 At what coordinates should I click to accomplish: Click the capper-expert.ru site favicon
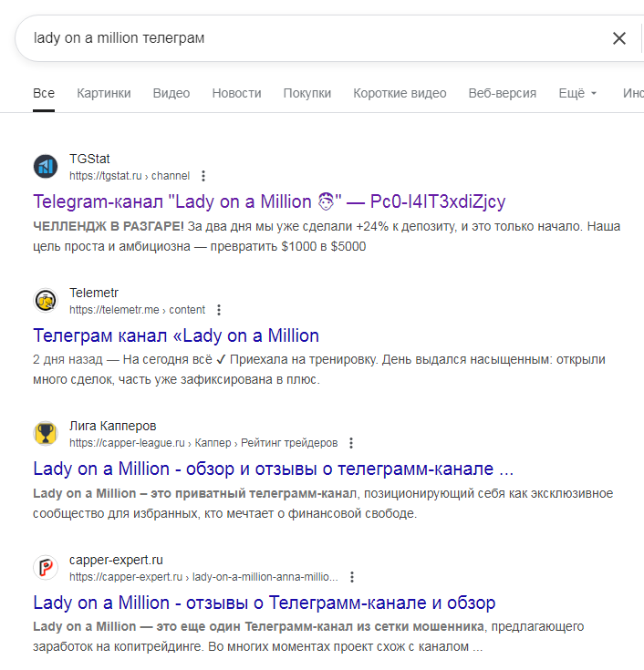(46, 567)
